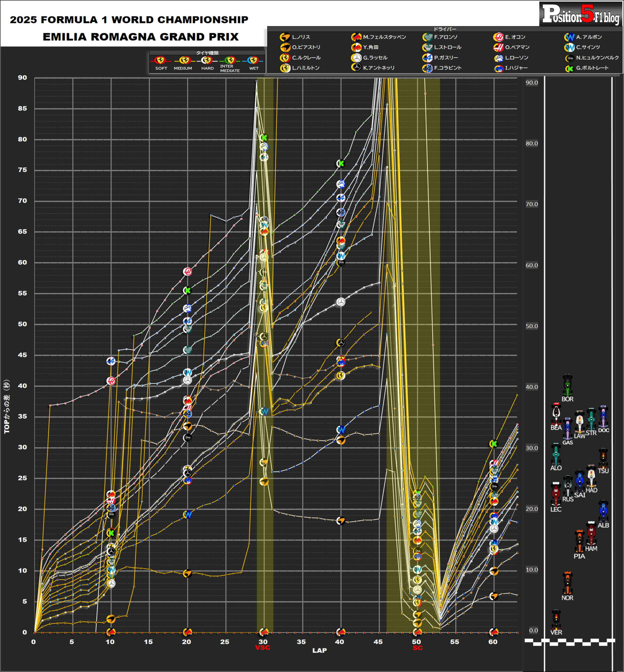This screenshot has width=624, height=672.
Task: Select the DOO car icon
Action: (604, 417)
